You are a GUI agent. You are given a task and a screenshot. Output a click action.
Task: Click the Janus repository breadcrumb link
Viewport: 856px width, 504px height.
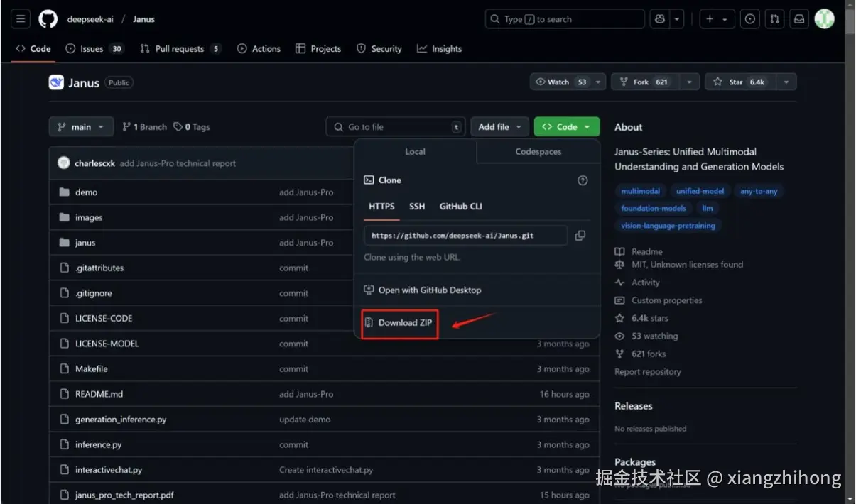tap(143, 19)
